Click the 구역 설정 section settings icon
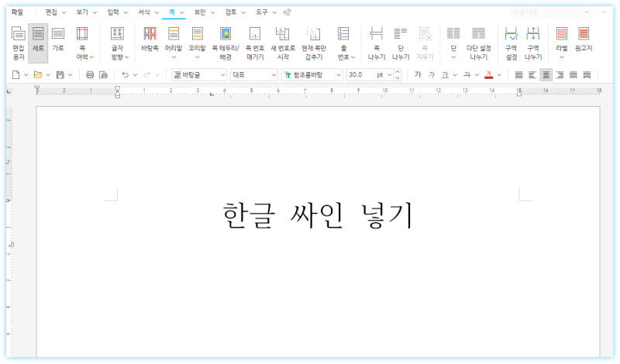This screenshot has width=620, height=364. pyautogui.click(x=511, y=42)
